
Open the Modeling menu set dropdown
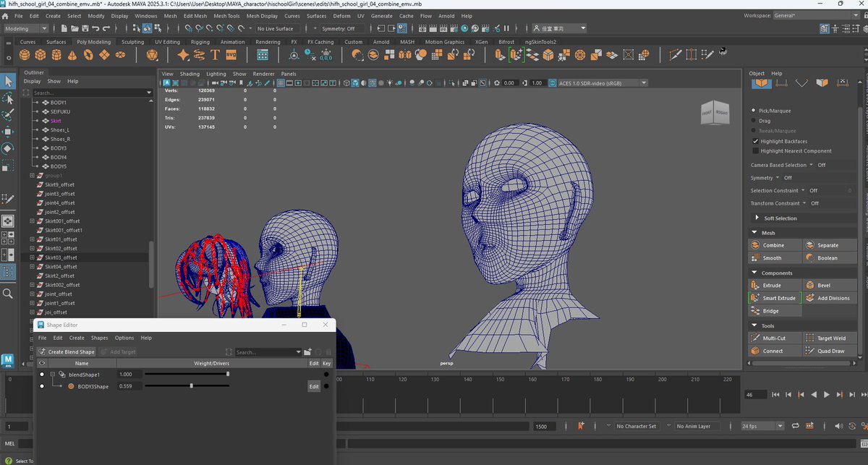pos(26,28)
